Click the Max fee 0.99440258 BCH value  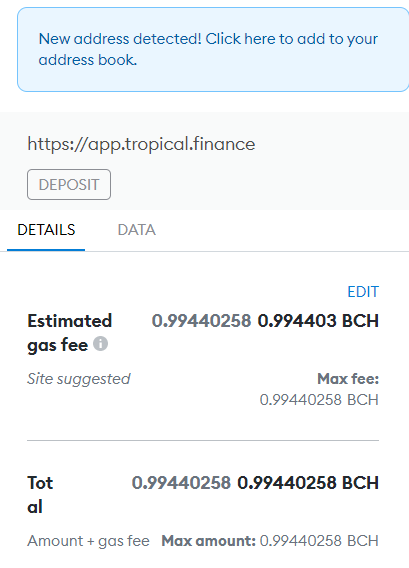click(319, 400)
